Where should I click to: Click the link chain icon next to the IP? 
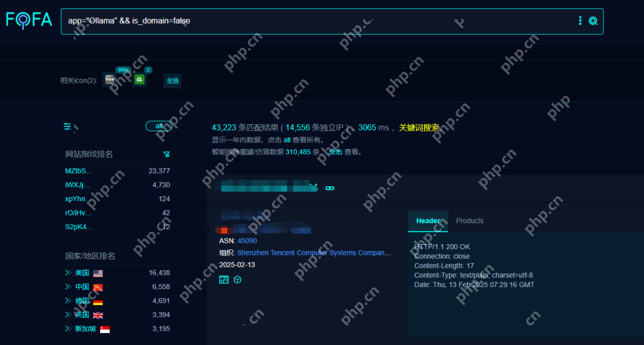click(329, 187)
